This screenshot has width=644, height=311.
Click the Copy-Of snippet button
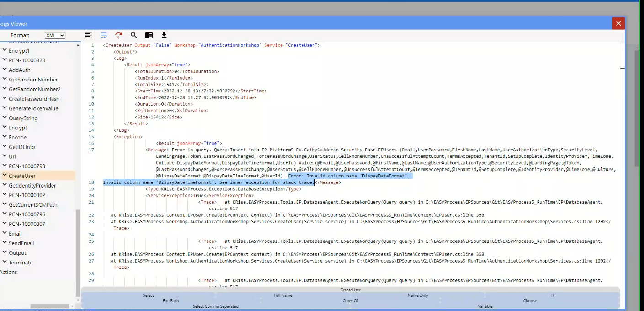(x=351, y=301)
